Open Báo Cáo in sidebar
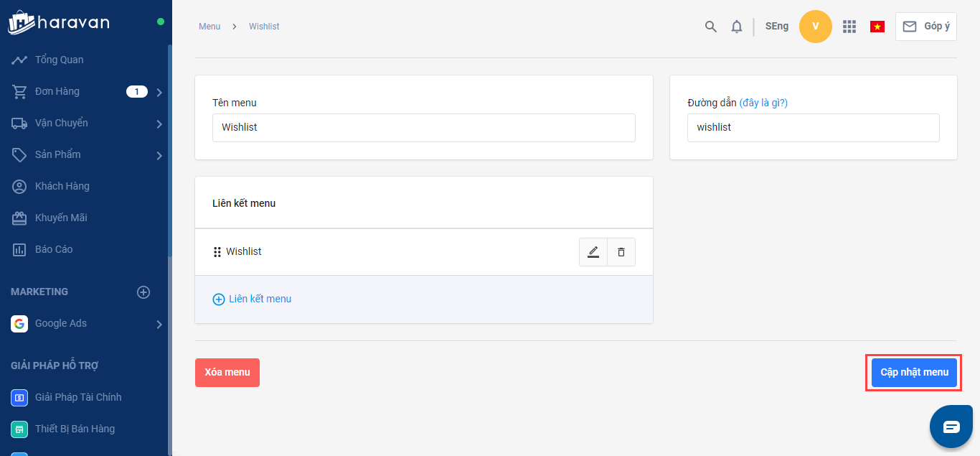The image size is (980, 456). 54,249
